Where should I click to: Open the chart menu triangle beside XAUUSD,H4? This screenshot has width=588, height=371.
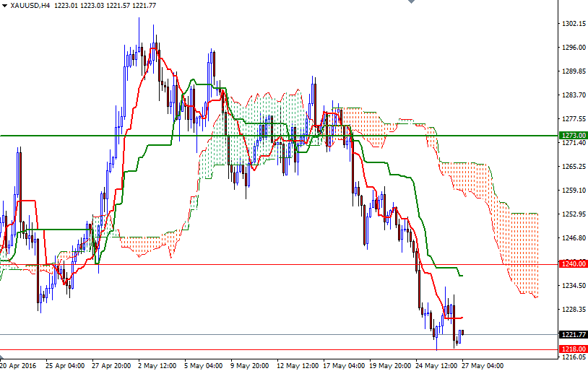pos(4,6)
